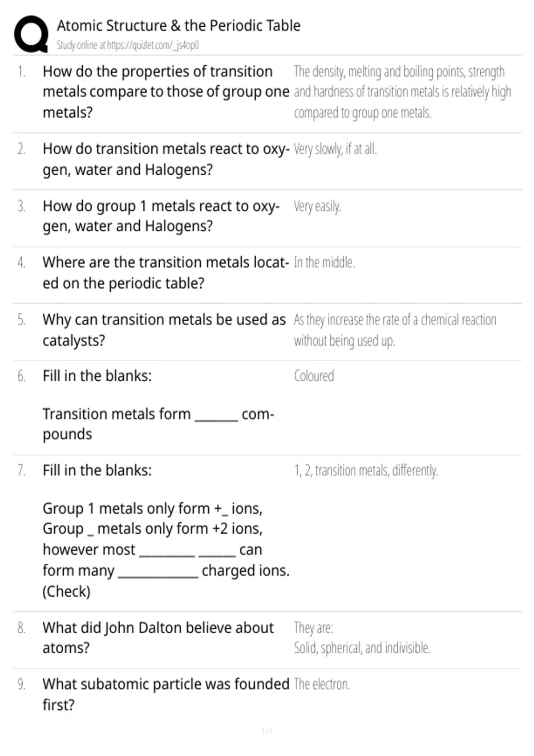Open the quizlet.com study online link
The height and width of the screenshot is (756, 534).
pyautogui.click(x=128, y=45)
